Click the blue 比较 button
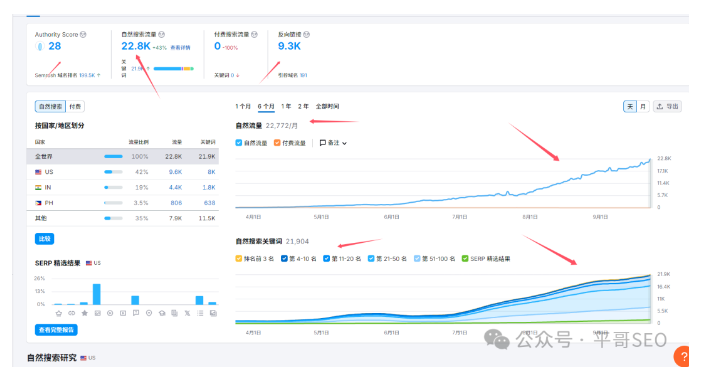 click(44, 239)
